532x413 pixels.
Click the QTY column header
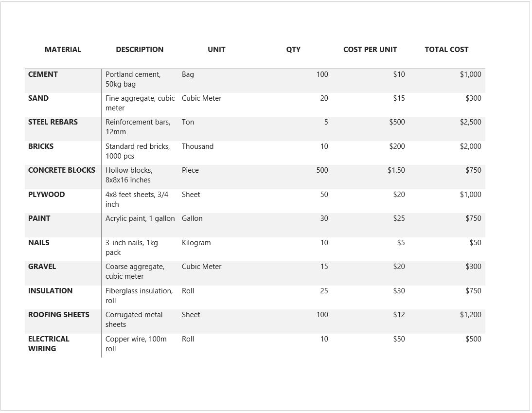click(293, 50)
